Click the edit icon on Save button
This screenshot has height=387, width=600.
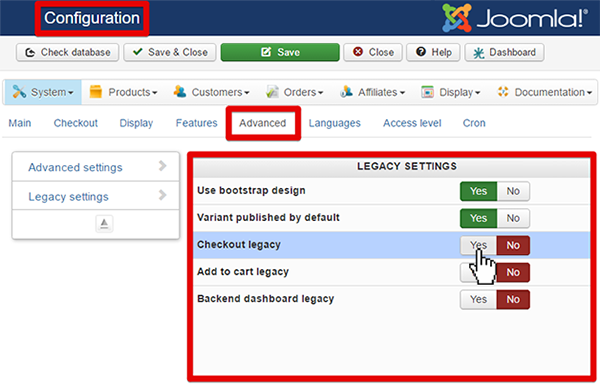266,52
